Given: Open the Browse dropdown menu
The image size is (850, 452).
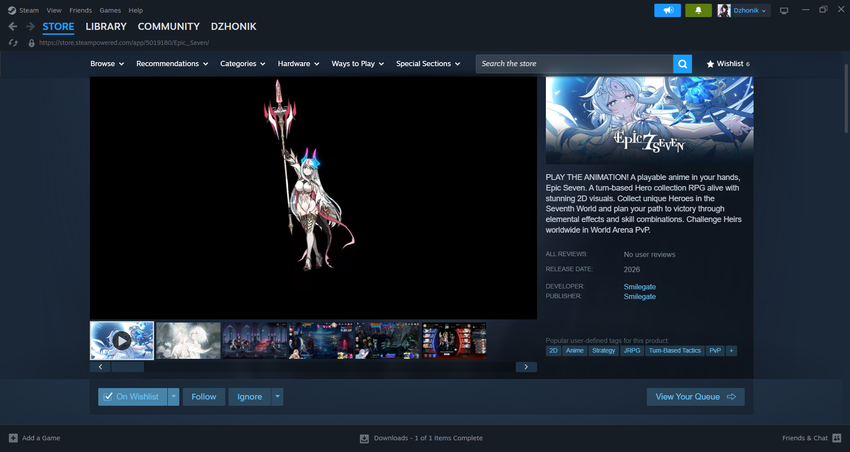Looking at the screenshot, I should 107,64.
